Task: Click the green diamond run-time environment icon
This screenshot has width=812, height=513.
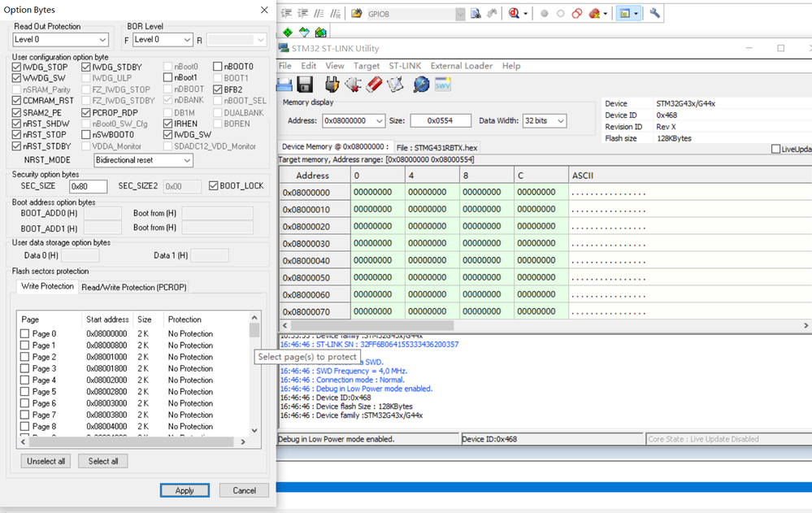Action: tap(288, 33)
